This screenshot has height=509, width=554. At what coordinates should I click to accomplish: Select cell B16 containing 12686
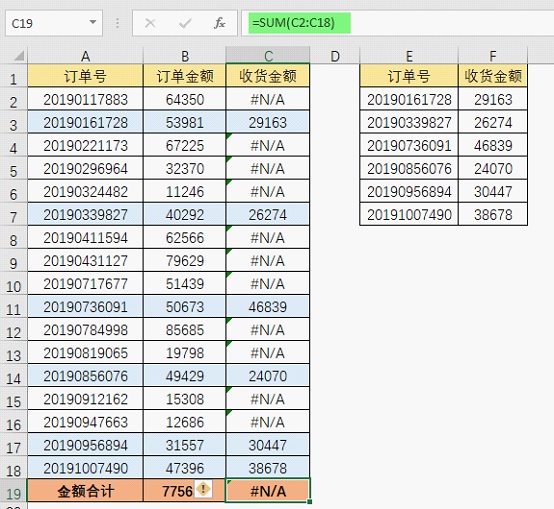pos(184,422)
